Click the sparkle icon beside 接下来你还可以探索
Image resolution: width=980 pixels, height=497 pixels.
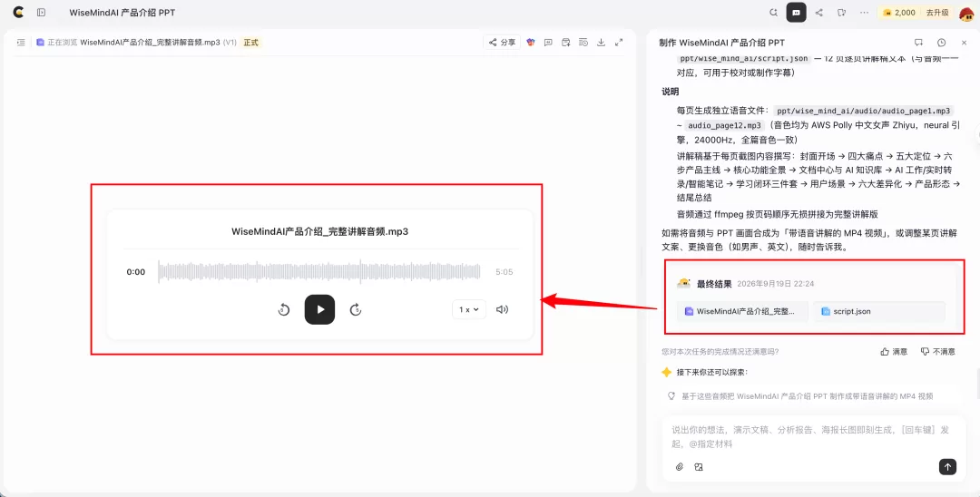[666, 372]
